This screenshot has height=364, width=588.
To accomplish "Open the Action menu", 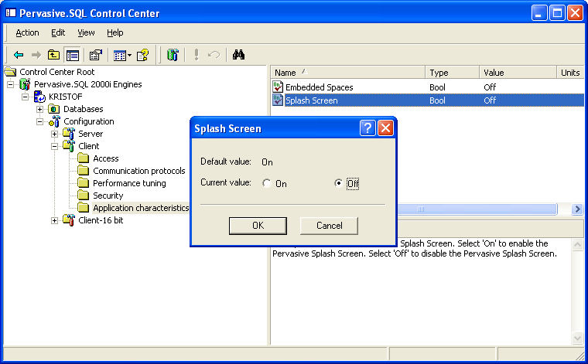I will tap(27, 33).
